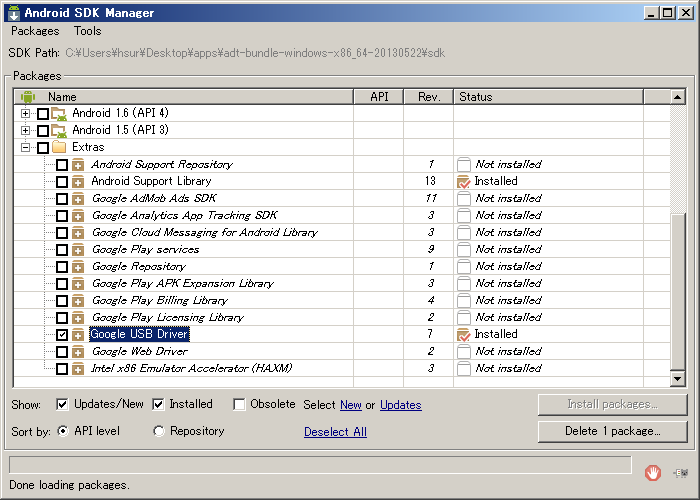Click the Android 1.6 (API 4) platform icon

click(x=59, y=114)
